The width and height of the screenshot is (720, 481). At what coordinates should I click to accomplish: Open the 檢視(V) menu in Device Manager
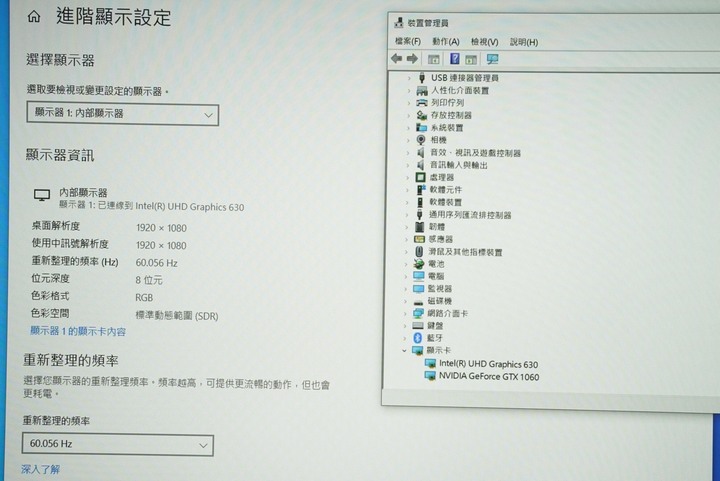pyautogui.click(x=484, y=42)
